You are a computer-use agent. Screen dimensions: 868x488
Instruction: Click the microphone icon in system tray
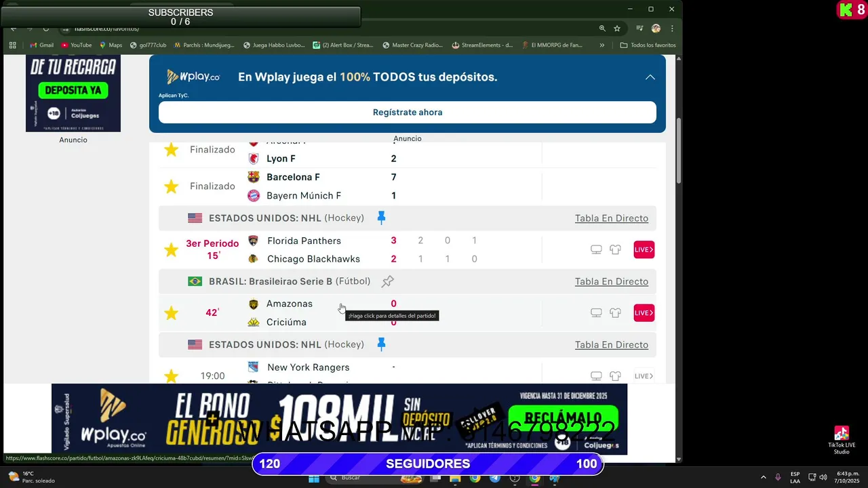778,477
